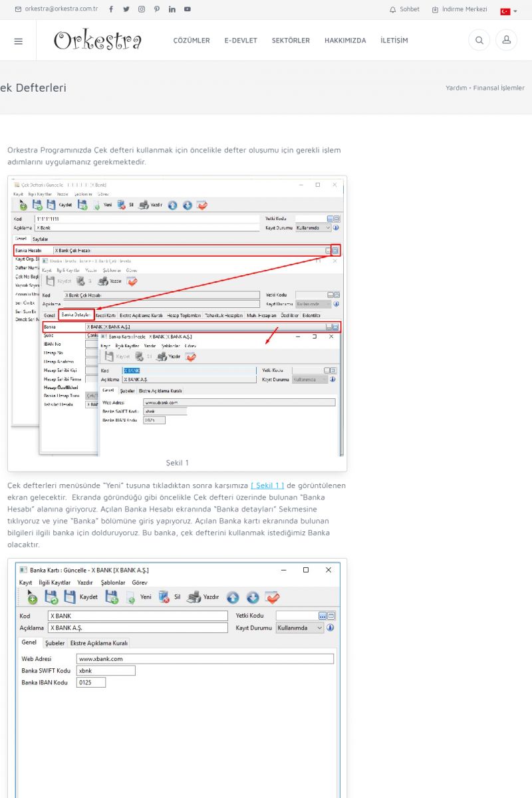Select the Şubeler tab in Banka Kartı screenshot
532x798 pixels.
pyautogui.click(x=55, y=643)
